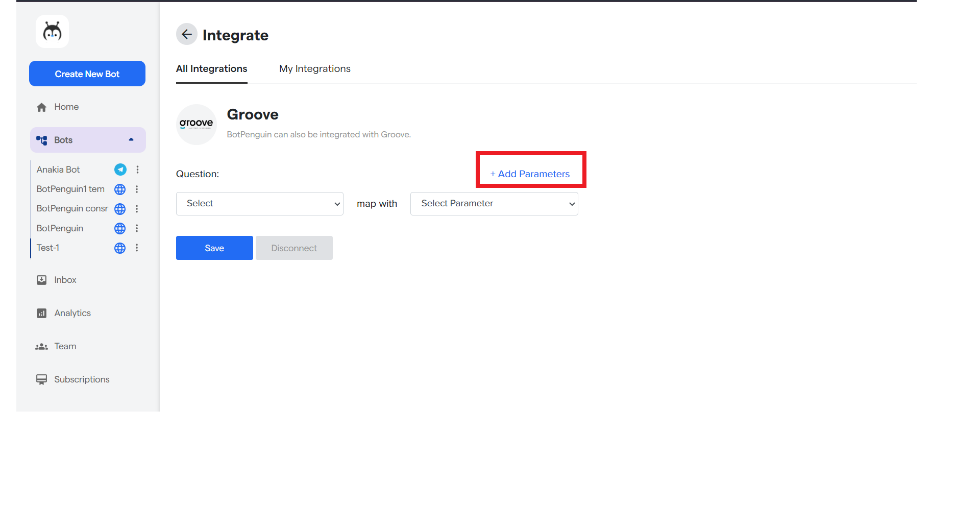Click the Telegram icon next to Anakia Bot
980x505 pixels.
coord(120,170)
